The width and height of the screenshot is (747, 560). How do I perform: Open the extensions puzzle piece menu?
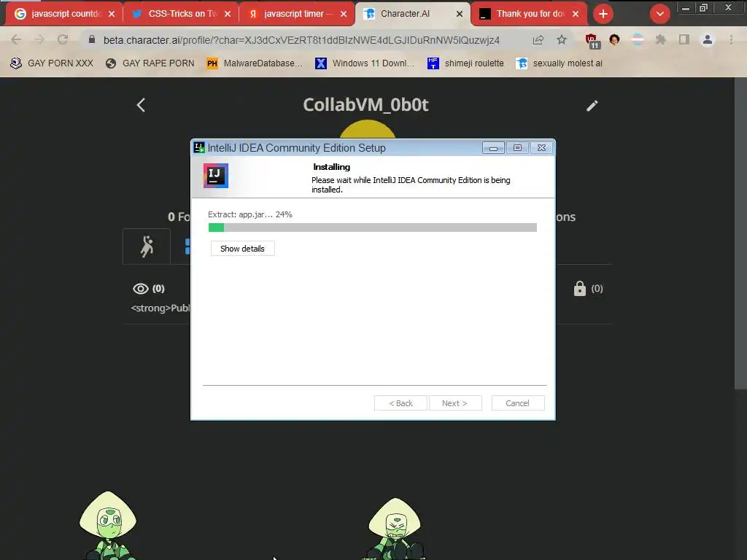point(661,40)
